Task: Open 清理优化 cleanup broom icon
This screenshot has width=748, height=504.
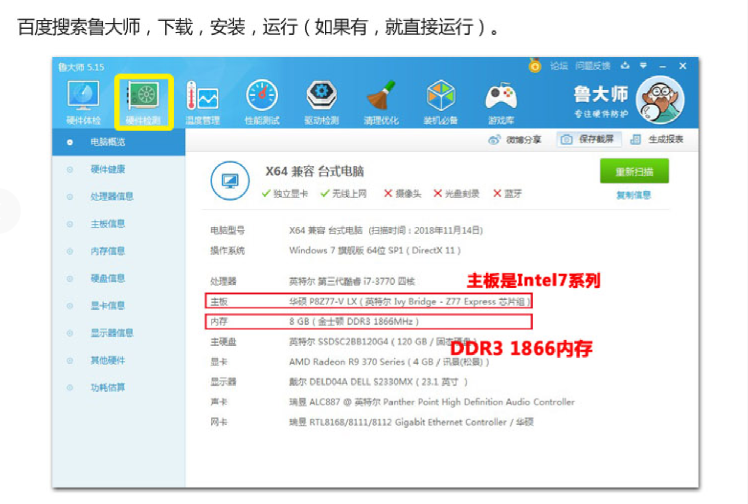Action: [x=381, y=102]
